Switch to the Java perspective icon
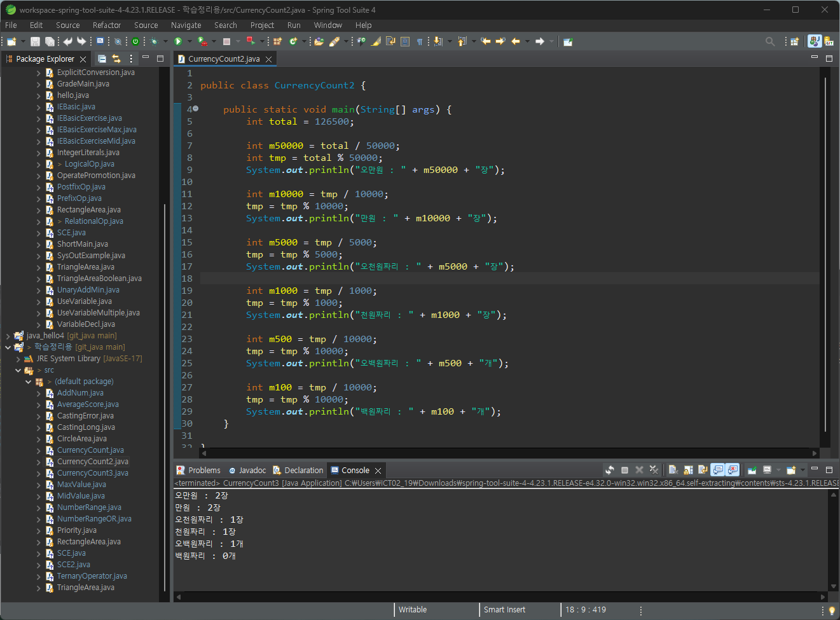The height and width of the screenshot is (620, 840). (815, 41)
